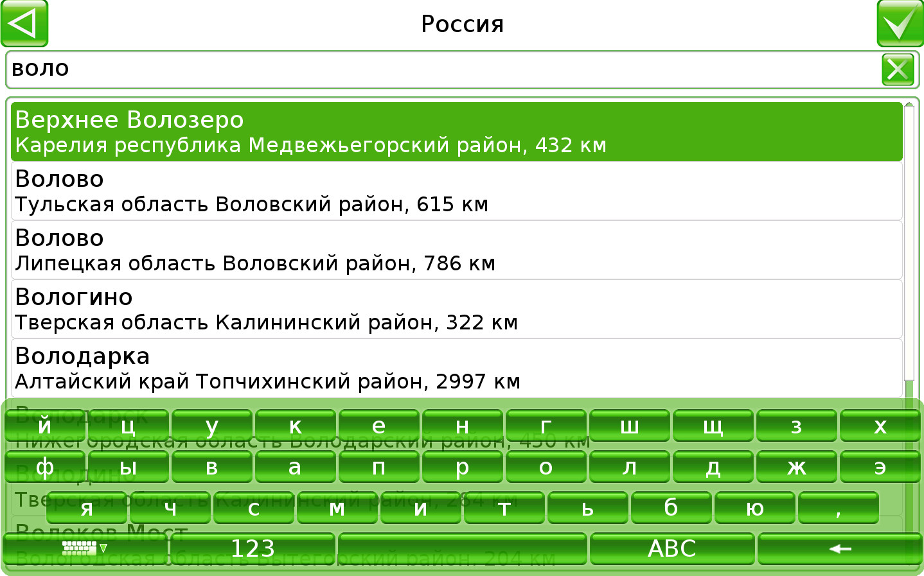Select Володарка in Алтайский край
The height and width of the screenshot is (576, 924).
click(456, 368)
